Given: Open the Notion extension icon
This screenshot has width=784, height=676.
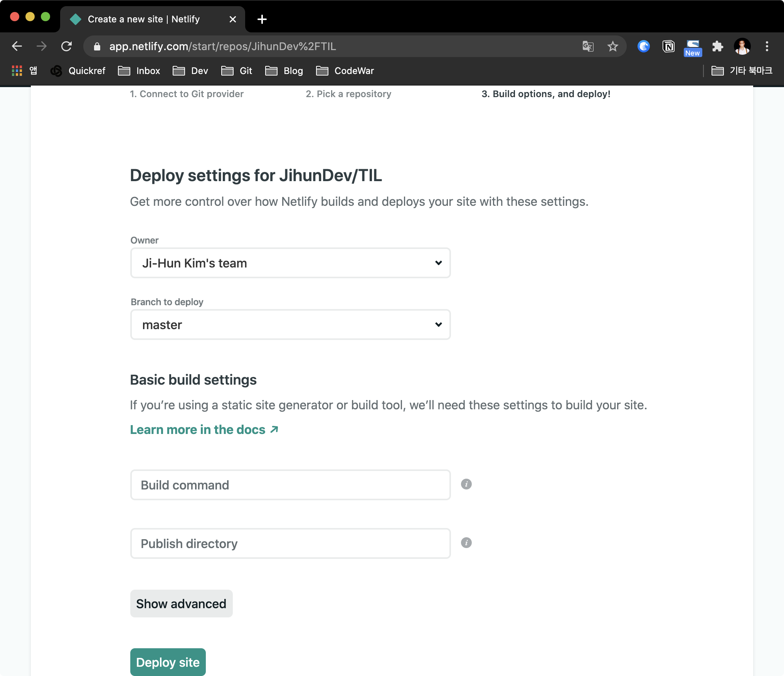Looking at the screenshot, I should click(668, 47).
